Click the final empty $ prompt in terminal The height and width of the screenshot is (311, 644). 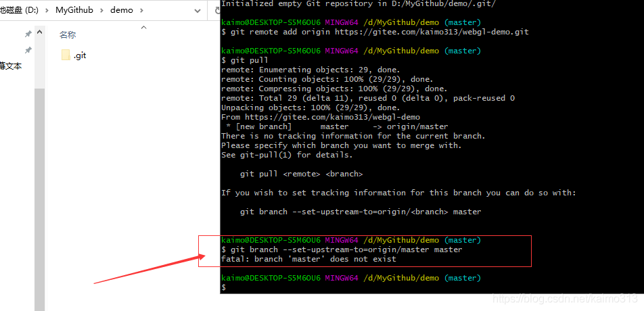(x=223, y=287)
